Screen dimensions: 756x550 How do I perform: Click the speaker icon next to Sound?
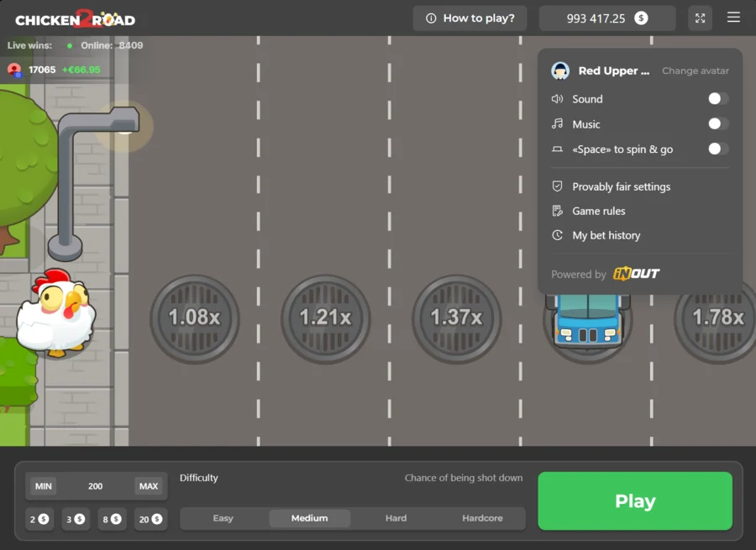[x=558, y=99]
